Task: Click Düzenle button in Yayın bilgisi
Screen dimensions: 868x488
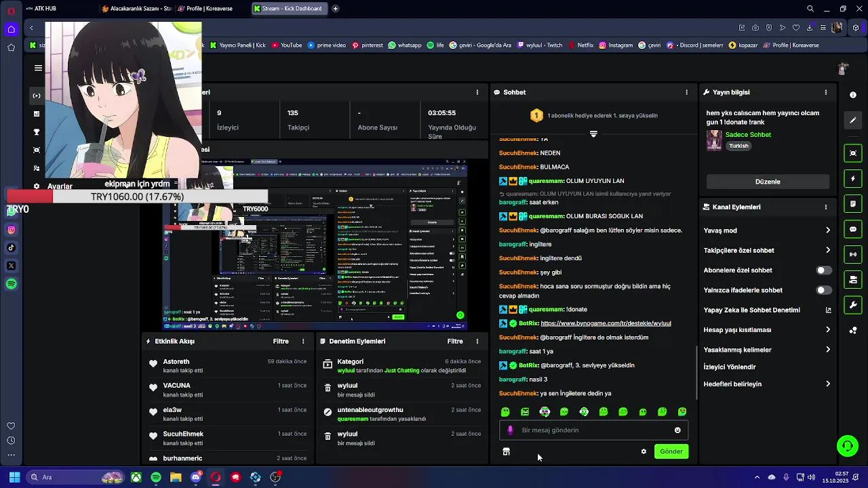Action: (768, 182)
